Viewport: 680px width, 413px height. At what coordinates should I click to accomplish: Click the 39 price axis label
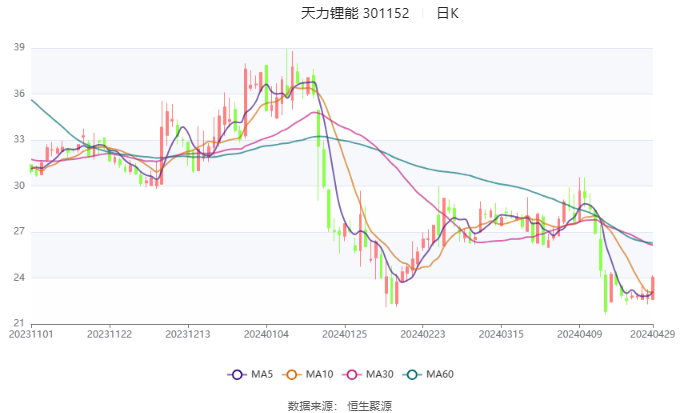point(19,47)
